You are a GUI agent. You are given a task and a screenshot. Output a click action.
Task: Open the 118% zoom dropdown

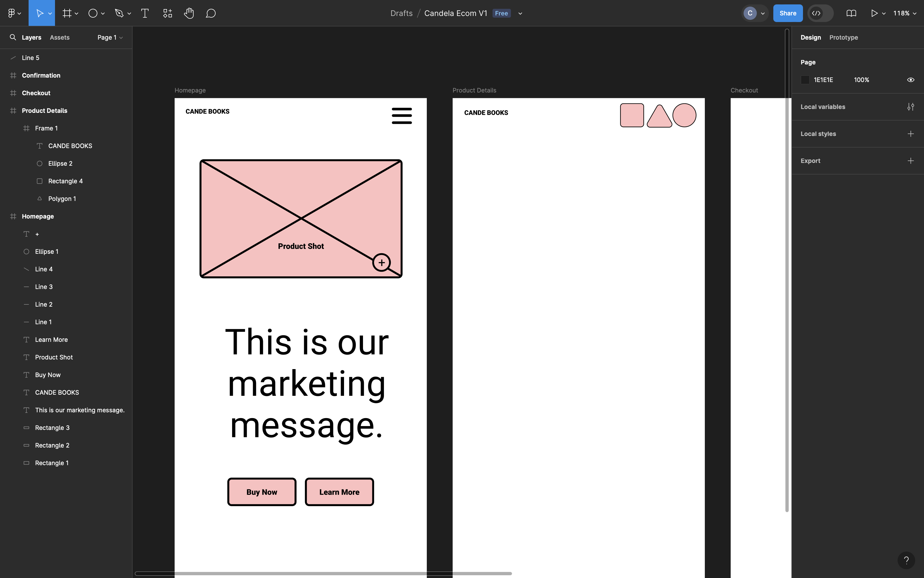(904, 13)
